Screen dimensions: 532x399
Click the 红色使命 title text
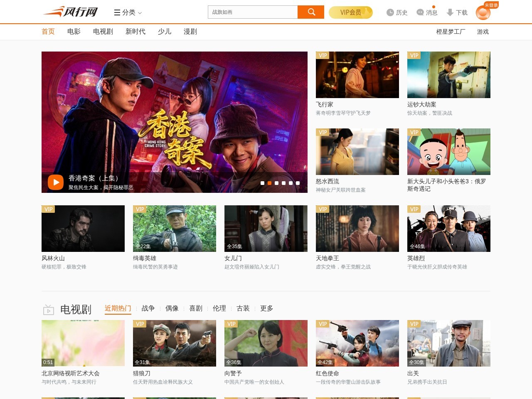pos(328,374)
